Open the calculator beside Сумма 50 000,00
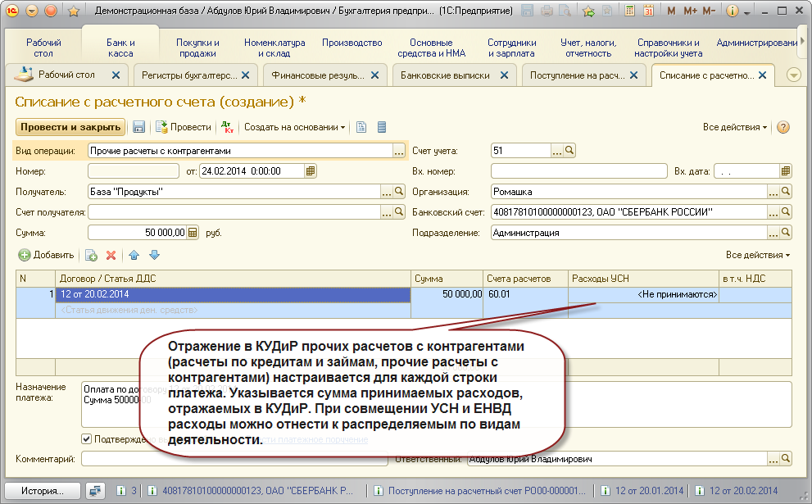 point(193,233)
